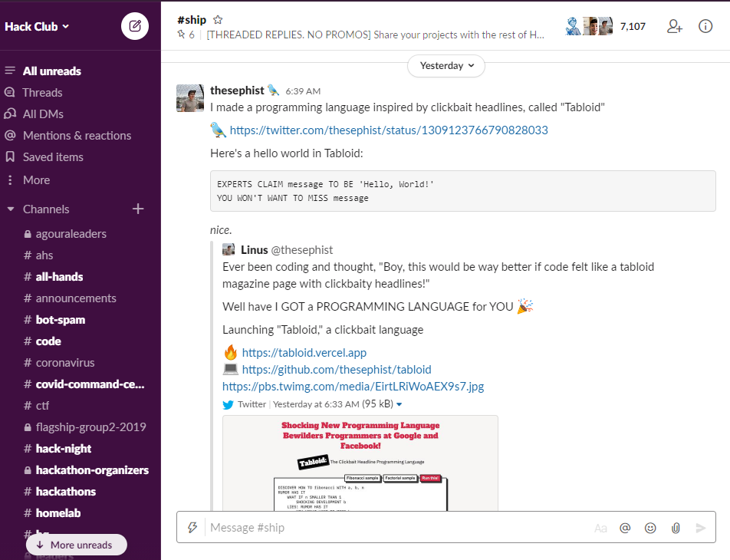Click the More unreads button

click(77, 545)
